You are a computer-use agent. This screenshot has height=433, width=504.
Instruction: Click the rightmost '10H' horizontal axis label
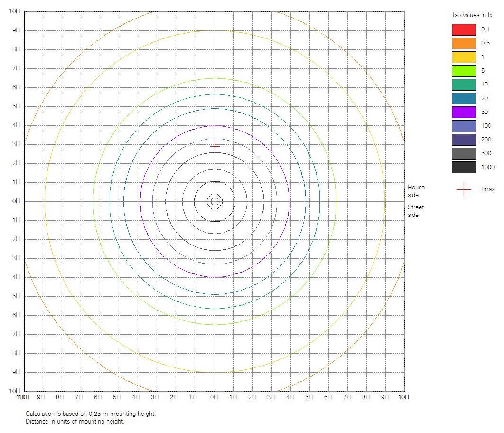click(x=404, y=397)
